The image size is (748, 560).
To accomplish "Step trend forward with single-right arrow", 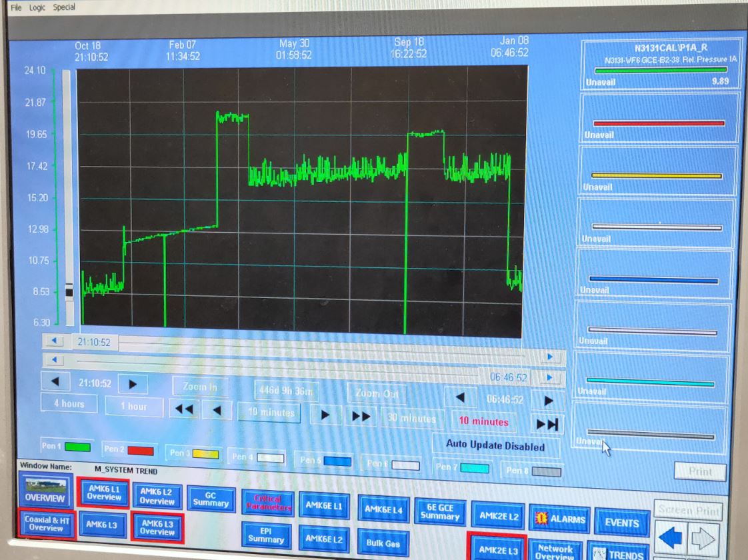I will (325, 415).
